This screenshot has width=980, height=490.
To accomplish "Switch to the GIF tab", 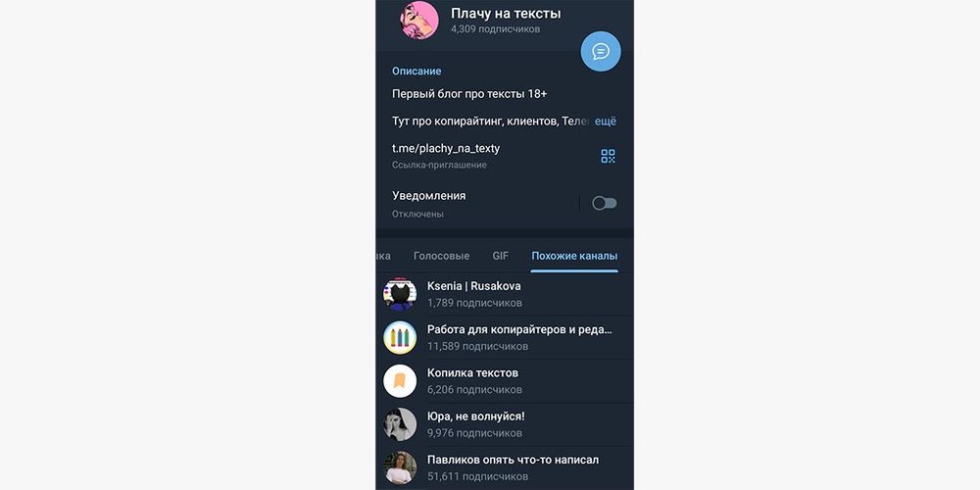I will point(501,256).
